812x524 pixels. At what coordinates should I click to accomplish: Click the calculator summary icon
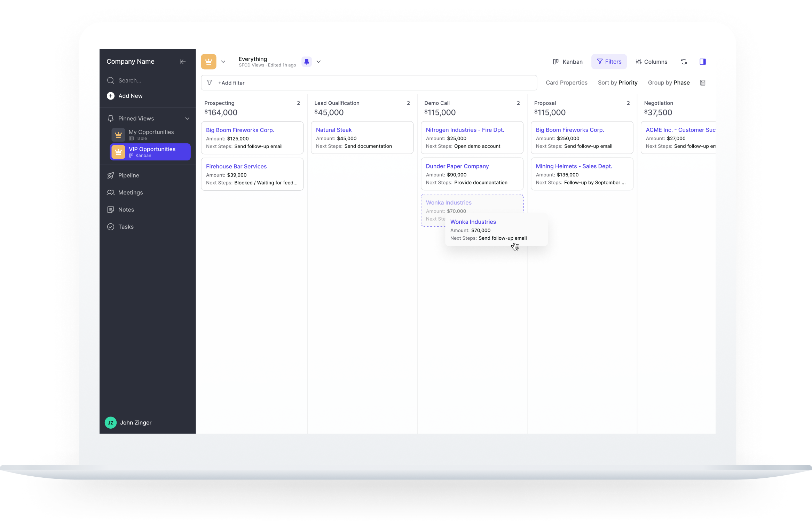(702, 83)
